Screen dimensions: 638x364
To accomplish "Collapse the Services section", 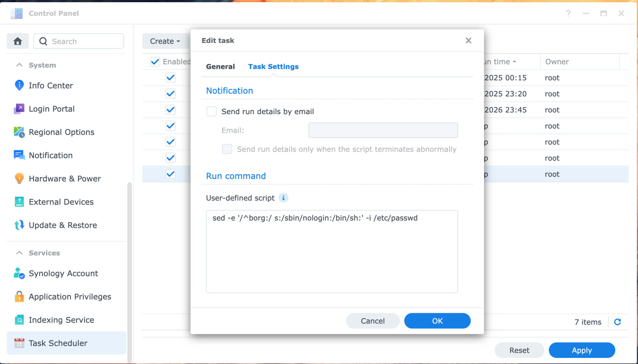I will [19, 253].
